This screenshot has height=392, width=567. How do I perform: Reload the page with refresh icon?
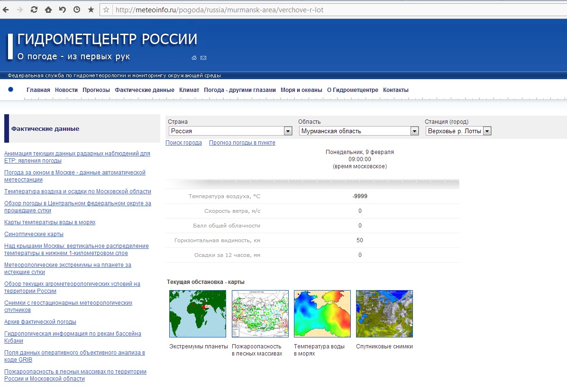(x=34, y=9)
